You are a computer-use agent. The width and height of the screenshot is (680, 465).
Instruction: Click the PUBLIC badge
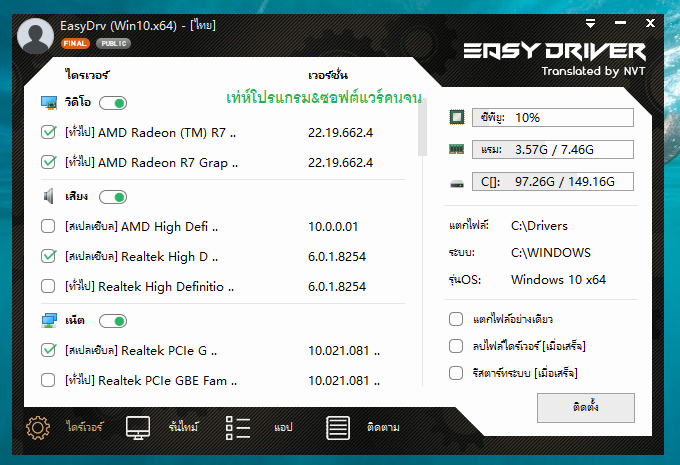click(x=114, y=43)
